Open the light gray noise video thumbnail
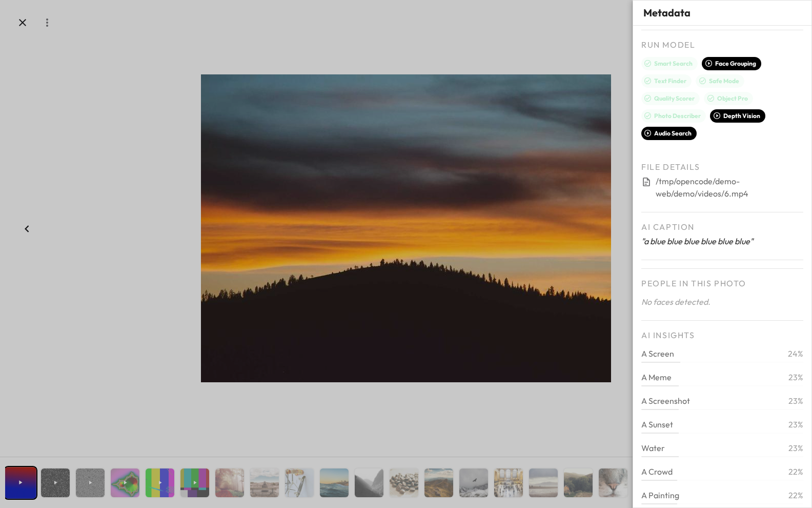The width and height of the screenshot is (812, 508). point(90,483)
